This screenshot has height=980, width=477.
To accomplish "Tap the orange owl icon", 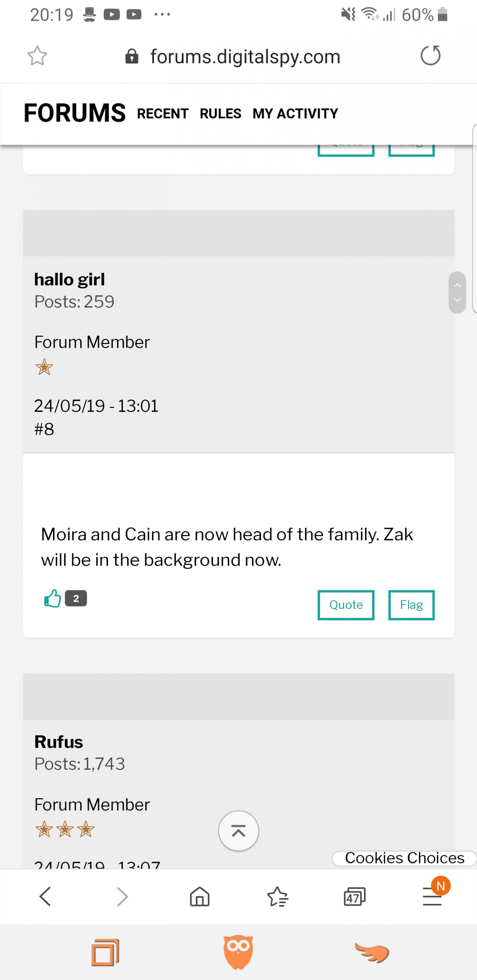I will tap(238, 952).
